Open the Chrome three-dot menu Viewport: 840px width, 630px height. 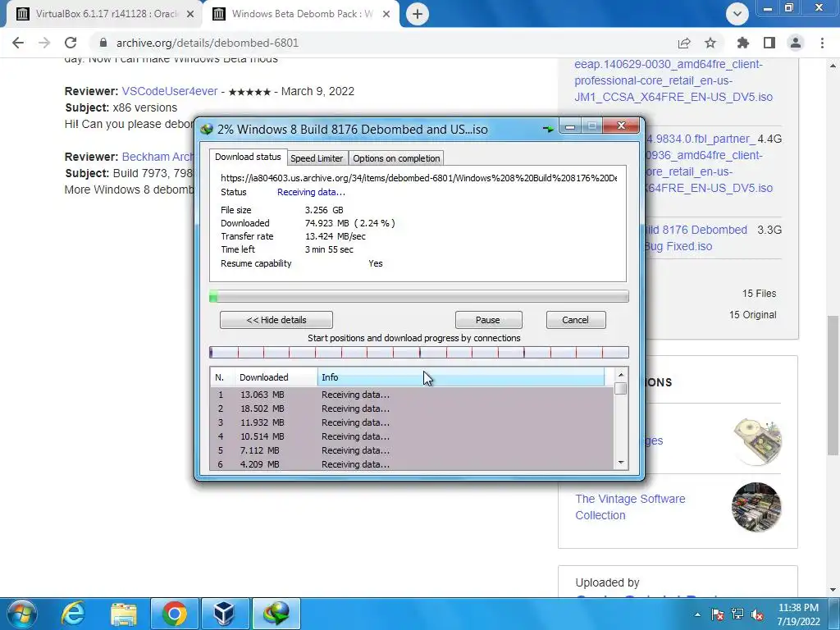click(822, 43)
